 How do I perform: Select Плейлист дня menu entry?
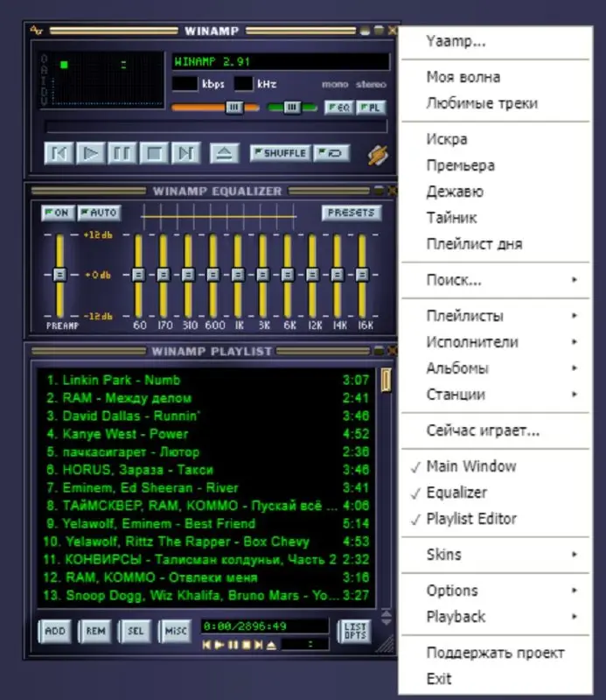(495, 244)
